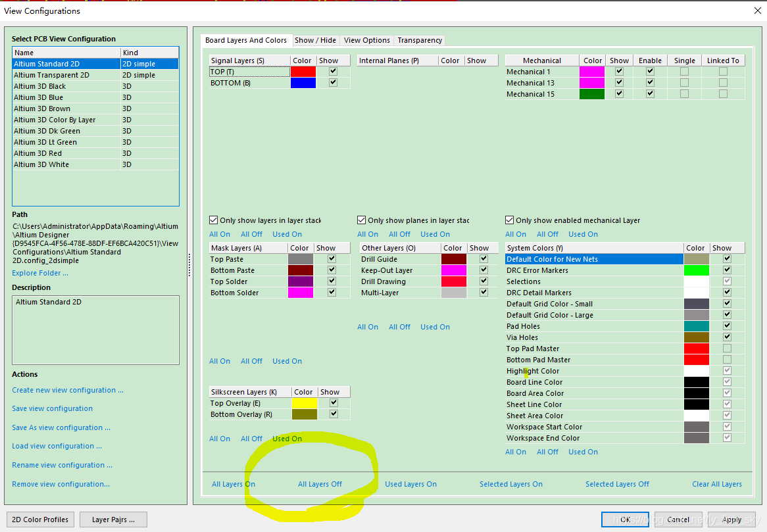This screenshot has height=532, width=767.
Task: Select Altium Transparent 2D configuration
Action: [95, 75]
